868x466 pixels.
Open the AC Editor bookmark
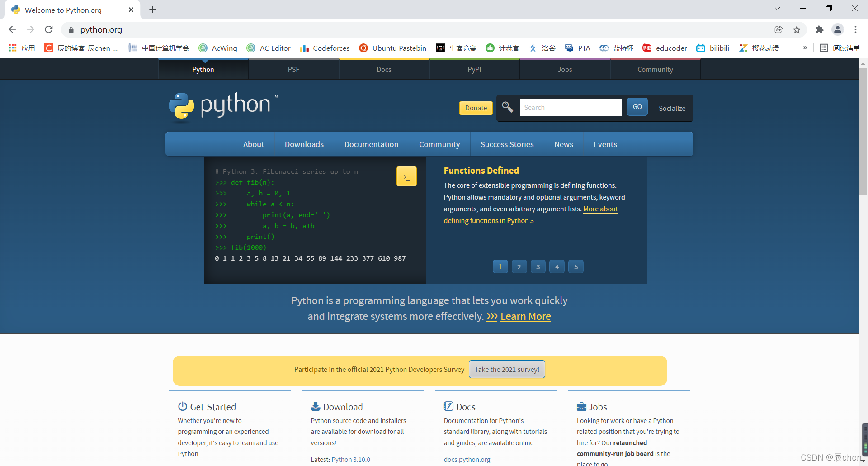pos(269,48)
